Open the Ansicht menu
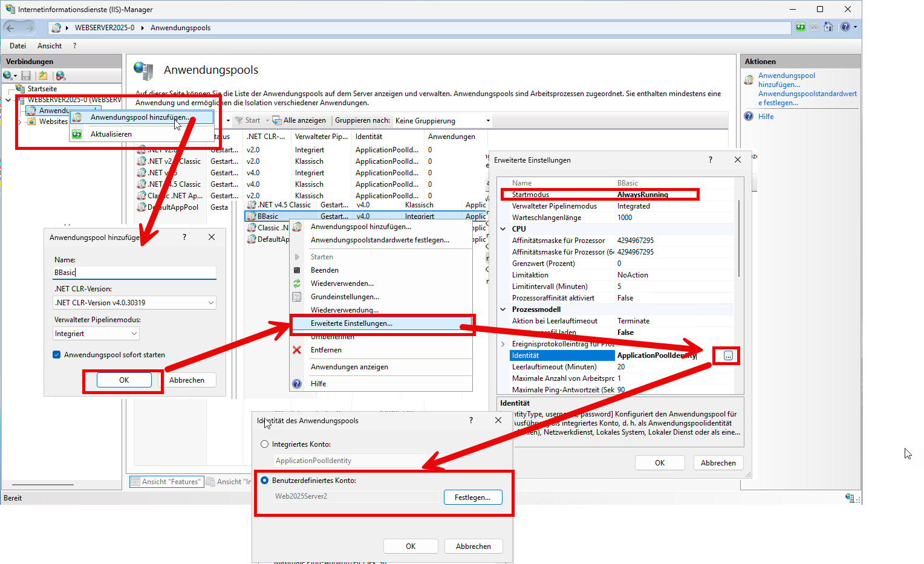Image resolution: width=924 pixels, height=564 pixels. 50,46
